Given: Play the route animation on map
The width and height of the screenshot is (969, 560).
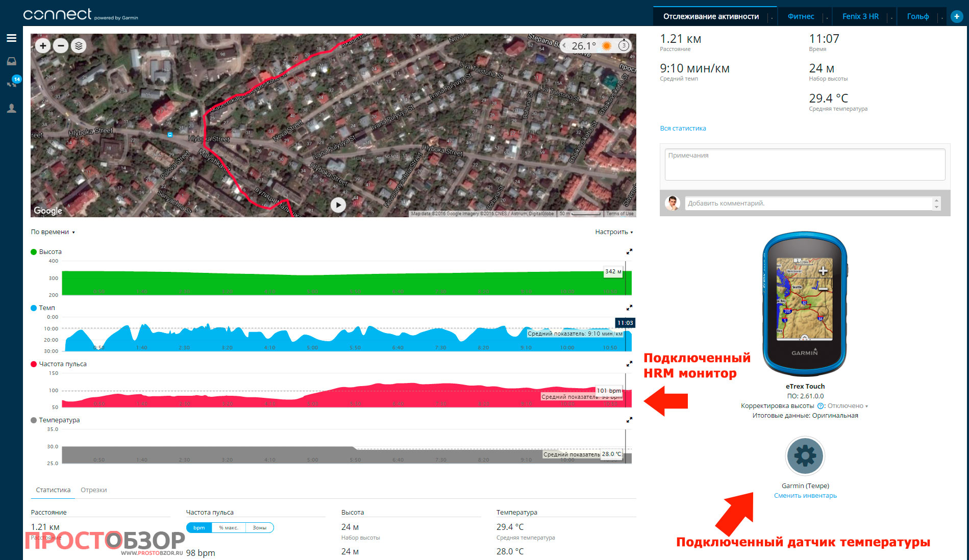Looking at the screenshot, I should pos(338,205).
